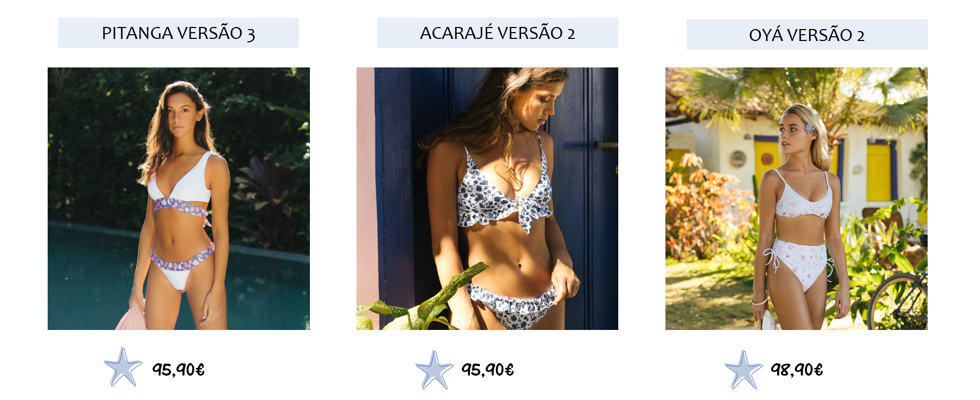Click the bicycle wheel in the Oyá photo
Image resolution: width=980 pixels, height=400 pixels.
[898, 304]
